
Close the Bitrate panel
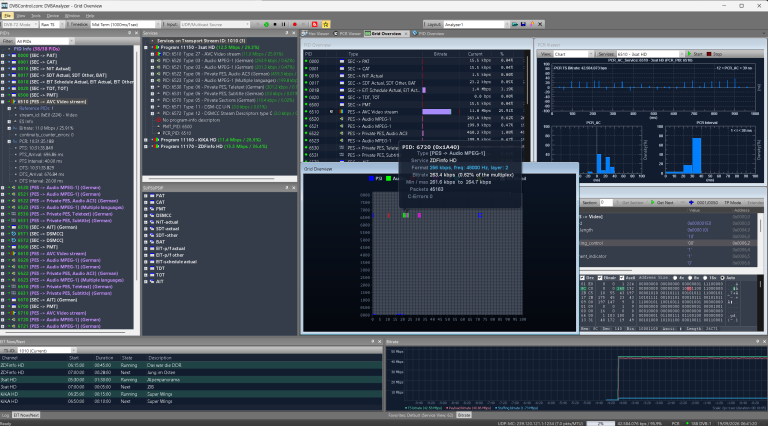point(764,342)
